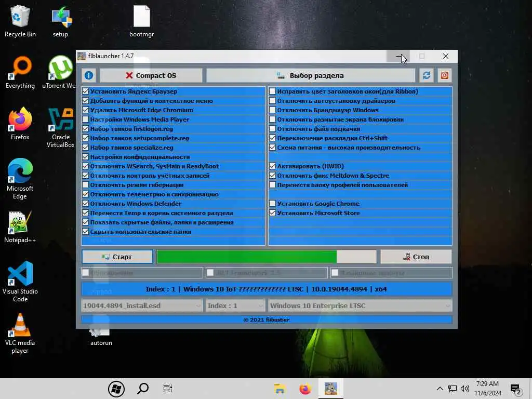The image size is (532, 399).
Task: Check Отключить режим гибернации
Action: (x=86, y=185)
